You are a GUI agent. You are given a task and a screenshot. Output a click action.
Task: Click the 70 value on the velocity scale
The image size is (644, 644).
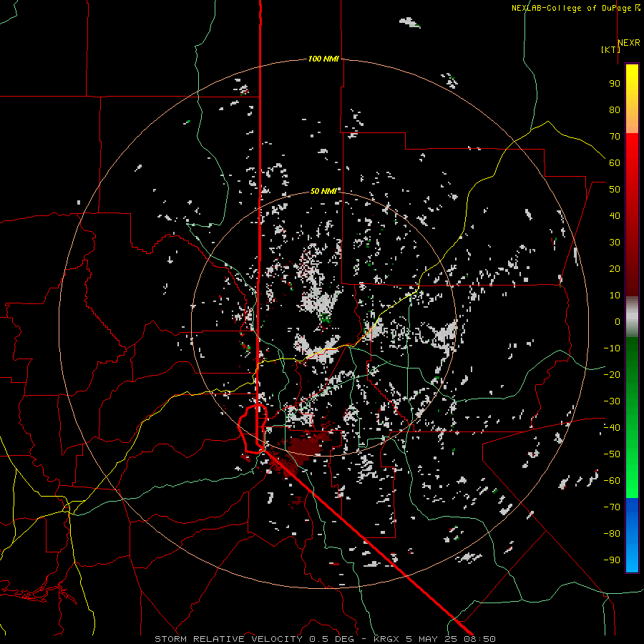pyautogui.click(x=615, y=137)
